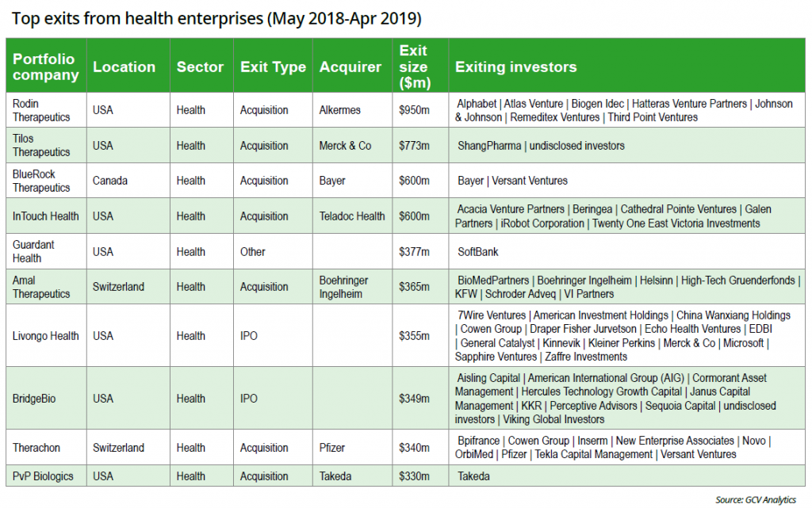The height and width of the screenshot is (508, 812).
Task: Click the Livongo Health company name
Action: (46, 336)
